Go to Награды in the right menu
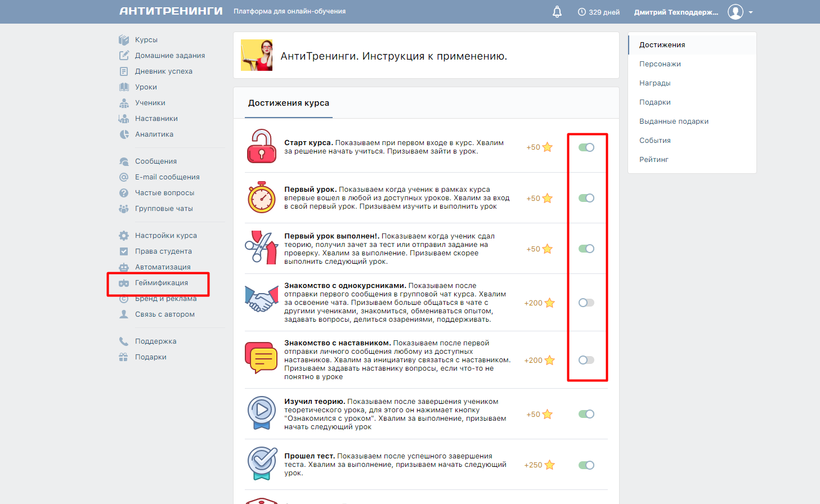The width and height of the screenshot is (820, 504). click(x=655, y=83)
